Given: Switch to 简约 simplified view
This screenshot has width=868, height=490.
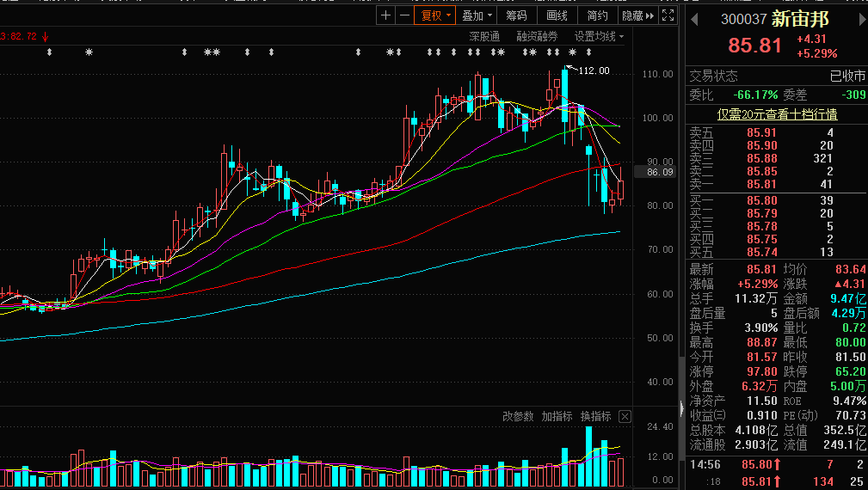Looking at the screenshot, I should [597, 15].
